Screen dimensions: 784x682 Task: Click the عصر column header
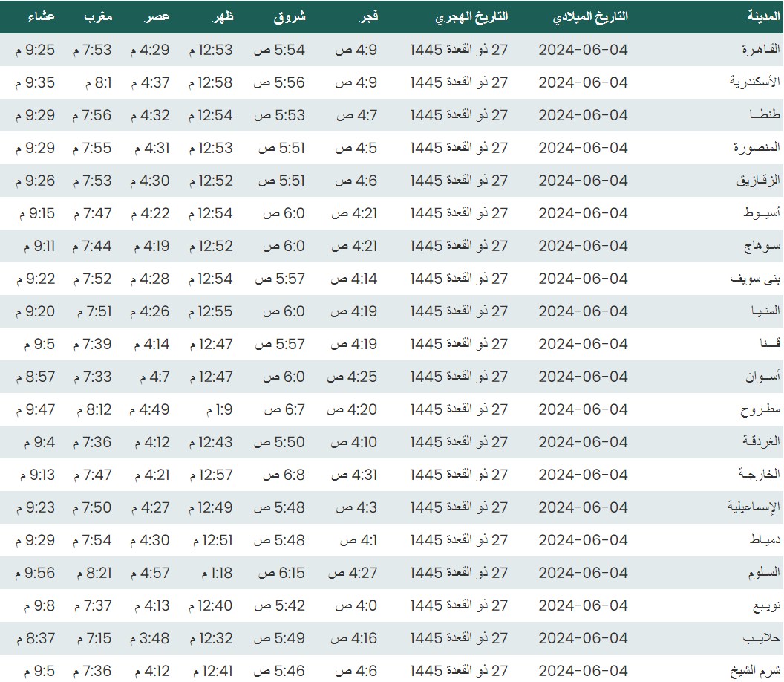coord(157,17)
